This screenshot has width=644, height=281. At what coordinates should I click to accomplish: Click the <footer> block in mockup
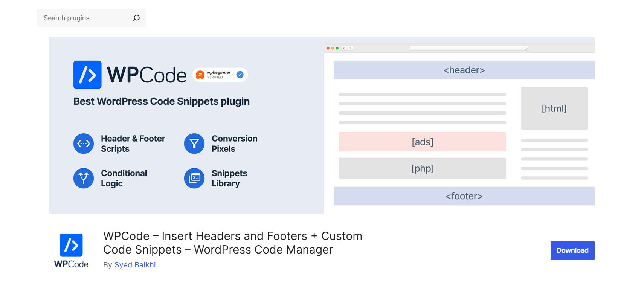(464, 196)
